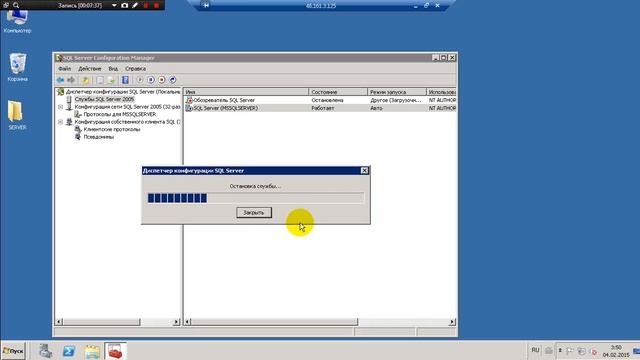640x360 pixels.
Task: Open PowerShell from the taskbar
Action: [69, 351]
